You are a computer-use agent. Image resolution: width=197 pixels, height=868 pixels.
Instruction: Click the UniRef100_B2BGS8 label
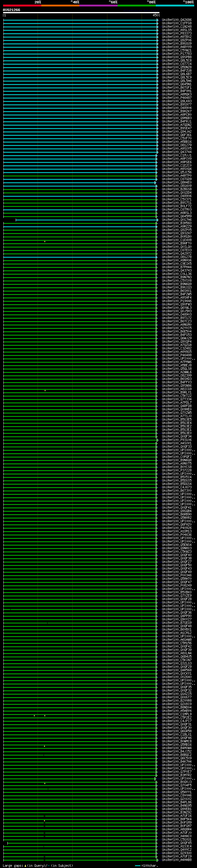point(176,189)
